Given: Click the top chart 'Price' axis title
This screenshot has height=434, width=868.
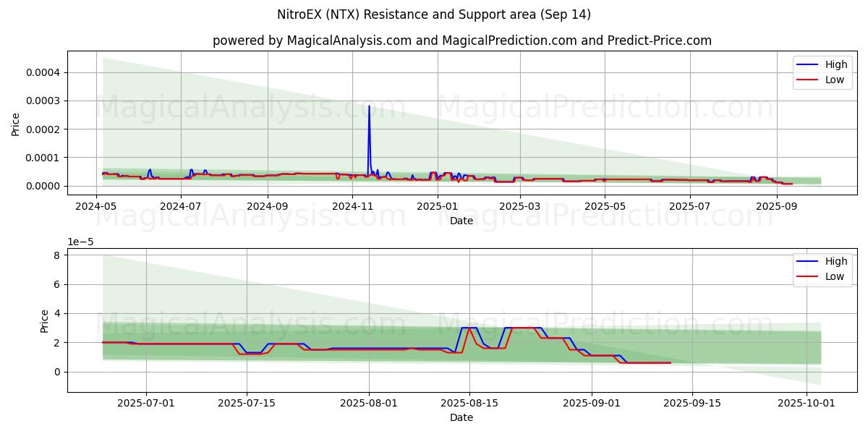Looking at the screenshot, I should (16, 124).
